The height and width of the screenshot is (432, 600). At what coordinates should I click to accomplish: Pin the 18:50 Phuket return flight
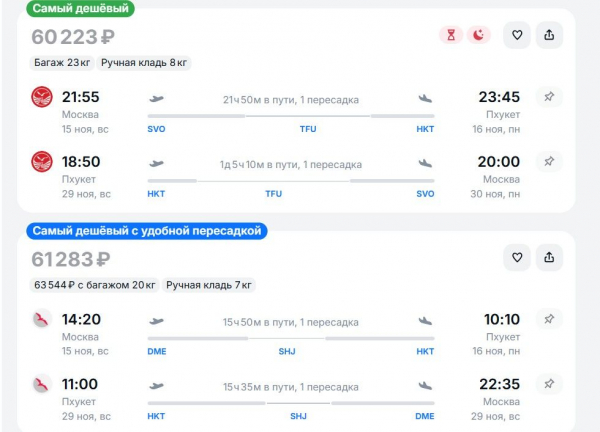point(549,161)
